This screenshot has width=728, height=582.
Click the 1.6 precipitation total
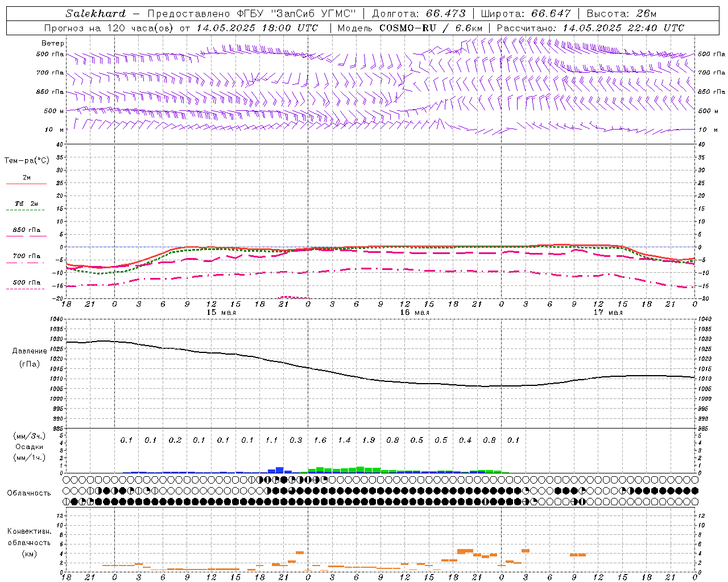click(320, 440)
